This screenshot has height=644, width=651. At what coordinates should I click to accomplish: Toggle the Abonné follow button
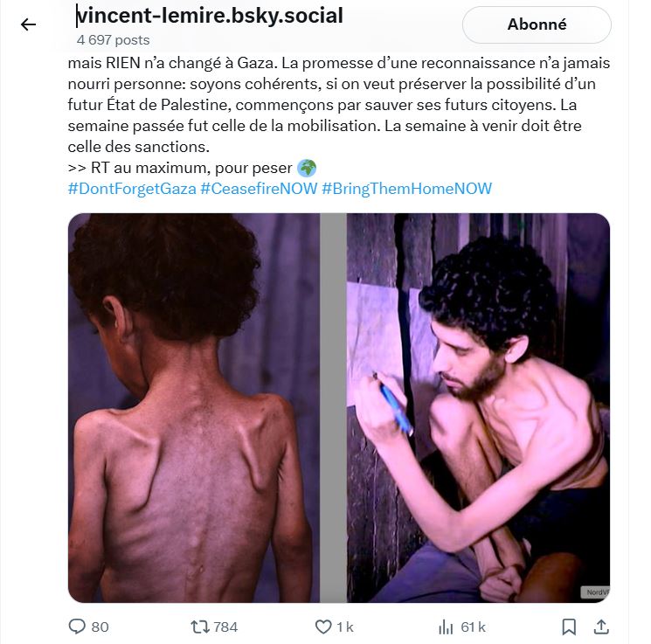point(537,24)
